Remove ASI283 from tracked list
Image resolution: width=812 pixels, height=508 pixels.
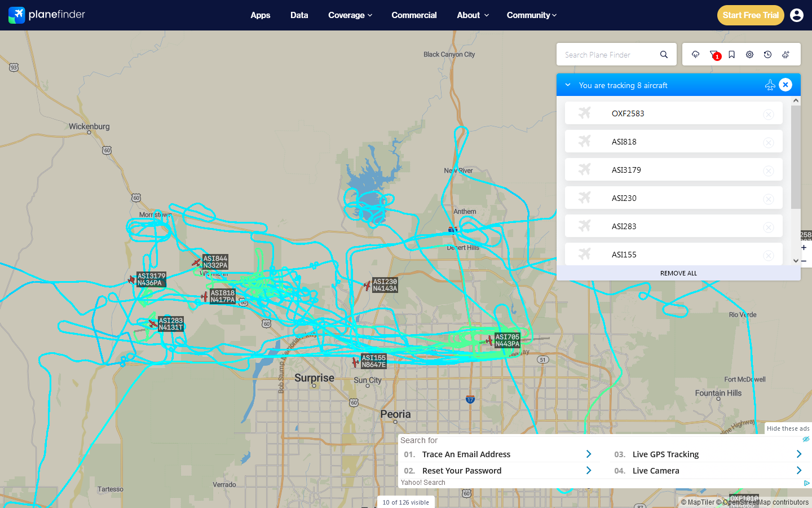tap(769, 227)
